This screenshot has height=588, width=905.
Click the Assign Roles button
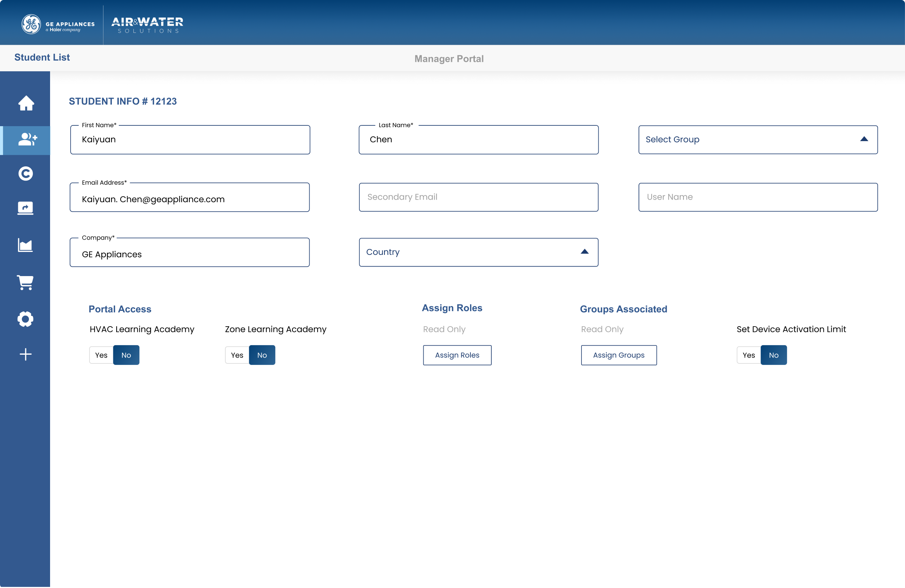click(457, 355)
